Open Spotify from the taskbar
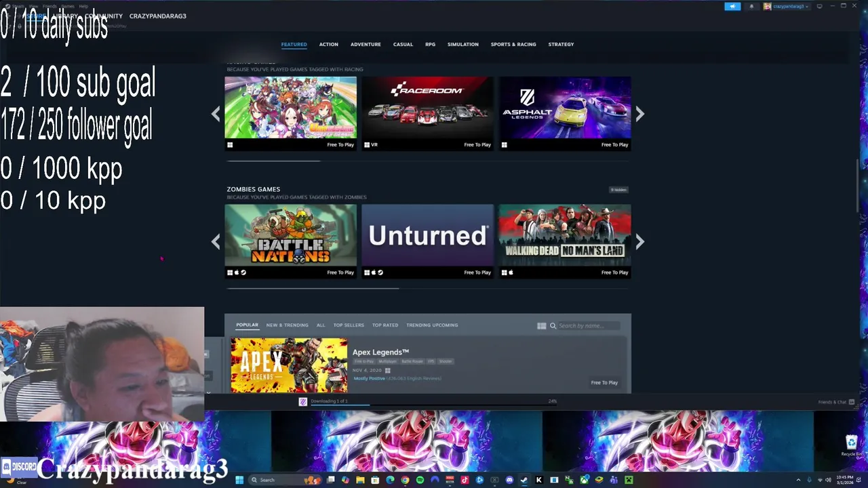The width and height of the screenshot is (868, 488). [420, 480]
